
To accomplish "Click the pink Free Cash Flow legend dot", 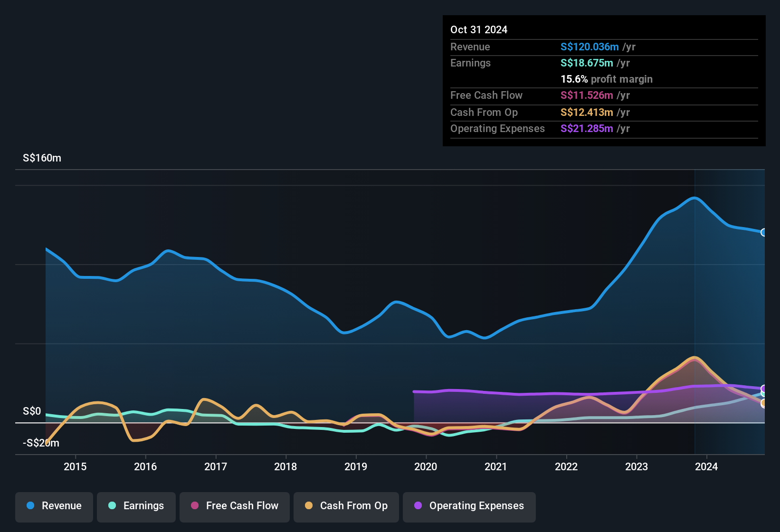I will (x=195, y=505).
